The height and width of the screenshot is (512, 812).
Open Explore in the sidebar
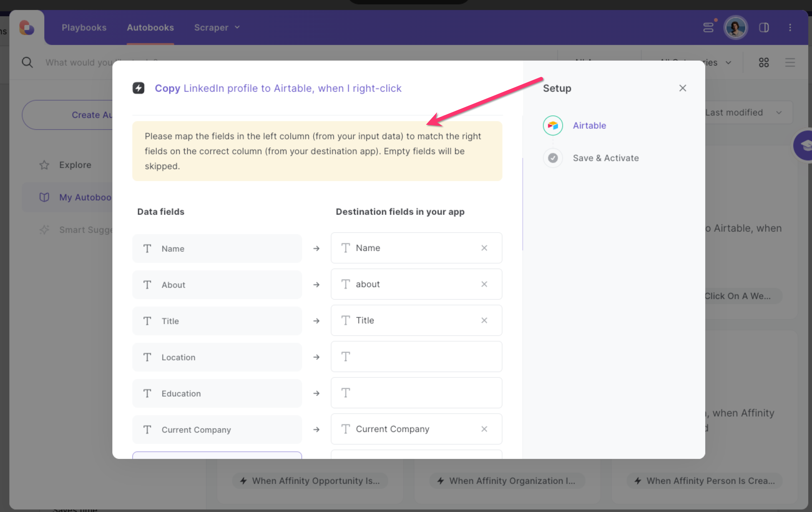(x=75, y=165)
